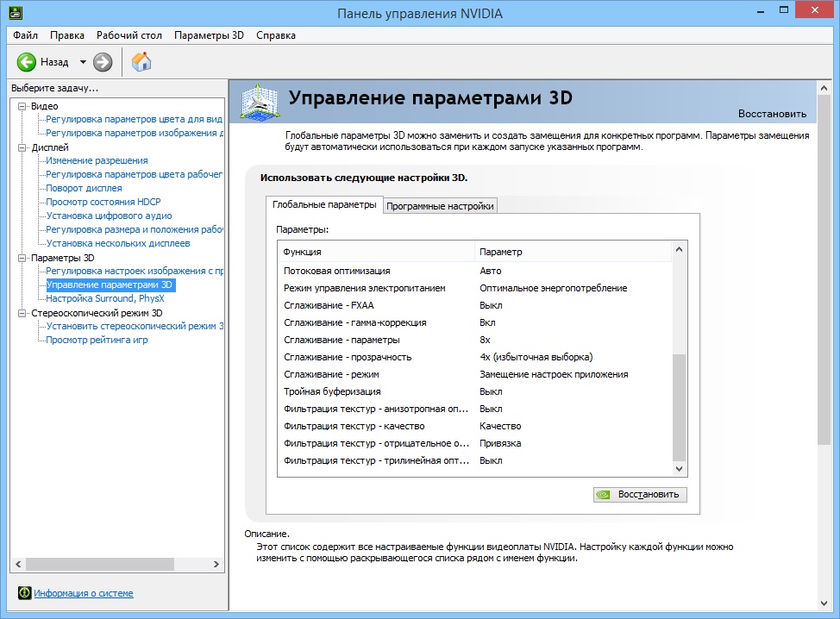Switch to Глобальные параметры tab
The image size is (840, 619).
[x=324, y=204]
